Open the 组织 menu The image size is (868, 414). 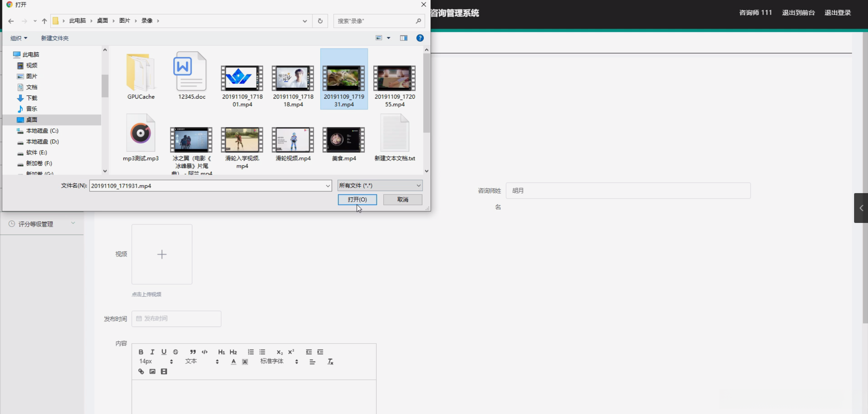pos(18,38)
